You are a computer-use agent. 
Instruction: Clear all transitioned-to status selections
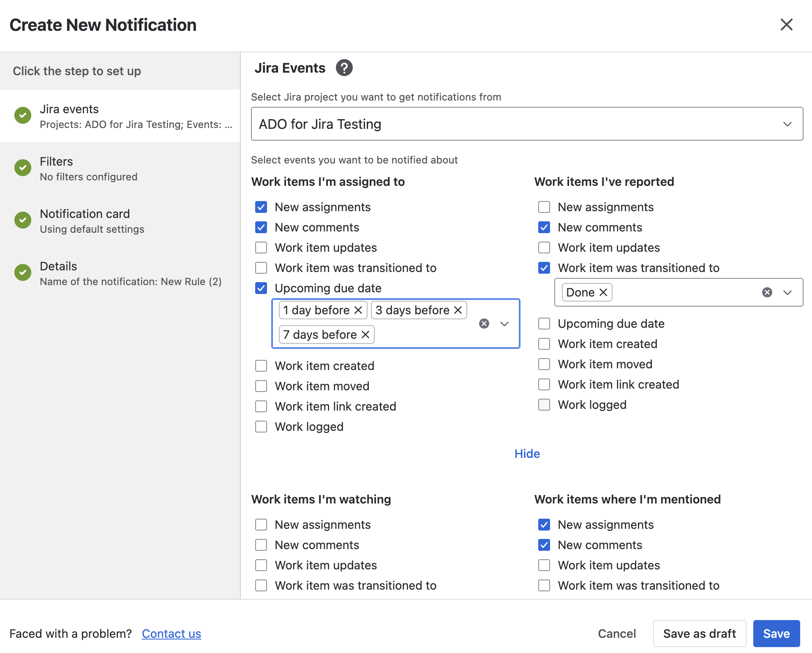click(x=767, y=292)
